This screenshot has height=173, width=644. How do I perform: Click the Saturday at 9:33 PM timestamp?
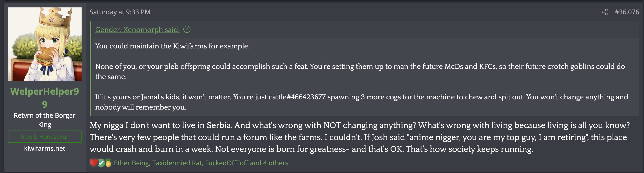pyautogui.click(x=120, y=12)
